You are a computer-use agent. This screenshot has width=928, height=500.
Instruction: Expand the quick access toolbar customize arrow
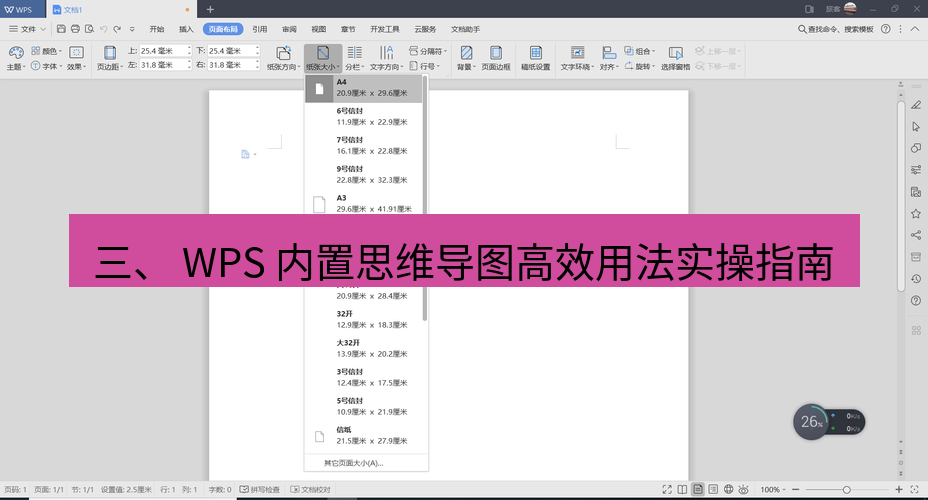[132, 29]
